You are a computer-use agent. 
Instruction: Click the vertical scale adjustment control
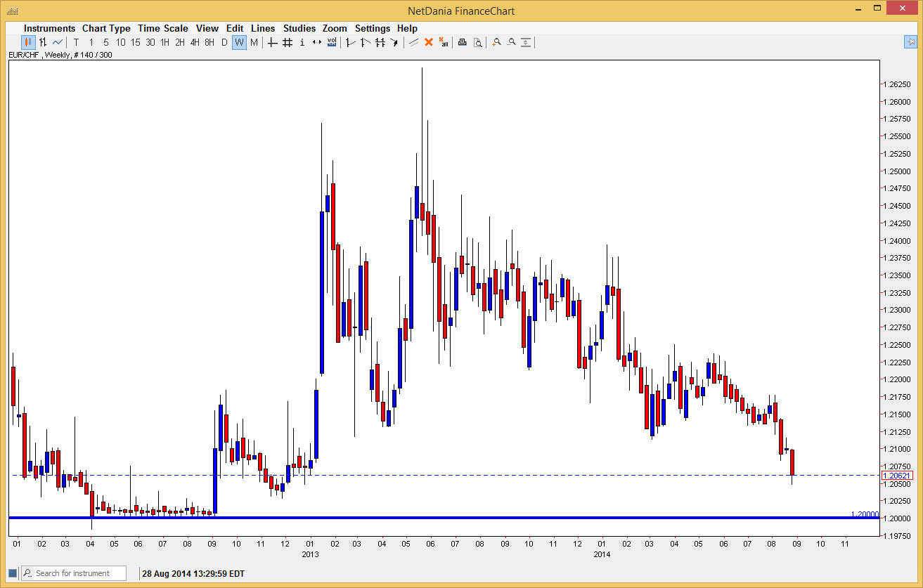click(x=526, y=42)
